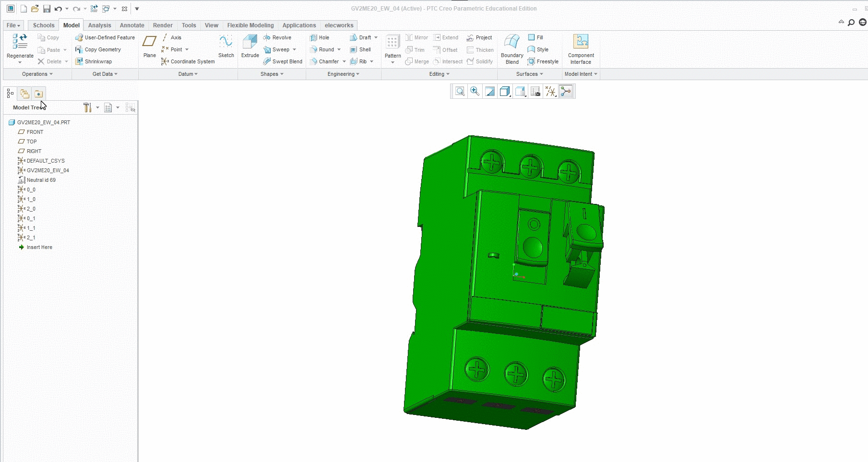Viewport: 868px width, 462px height.
Task: Click the Coordinate System button
Action: [188, 61]
